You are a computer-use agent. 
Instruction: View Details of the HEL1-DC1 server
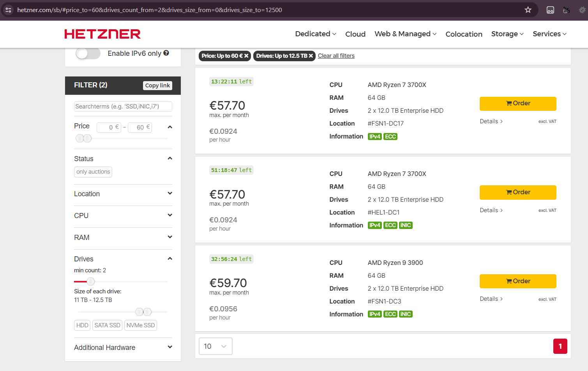[x=491, y=210]
